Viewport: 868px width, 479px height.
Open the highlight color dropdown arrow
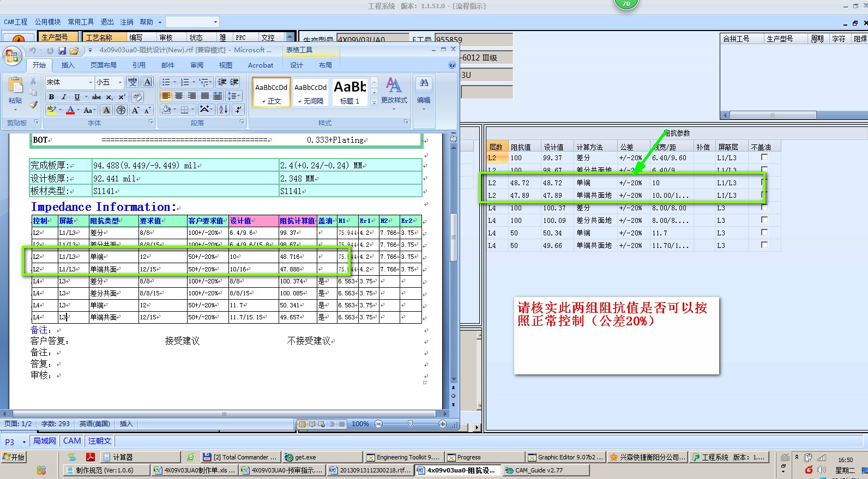60,110
